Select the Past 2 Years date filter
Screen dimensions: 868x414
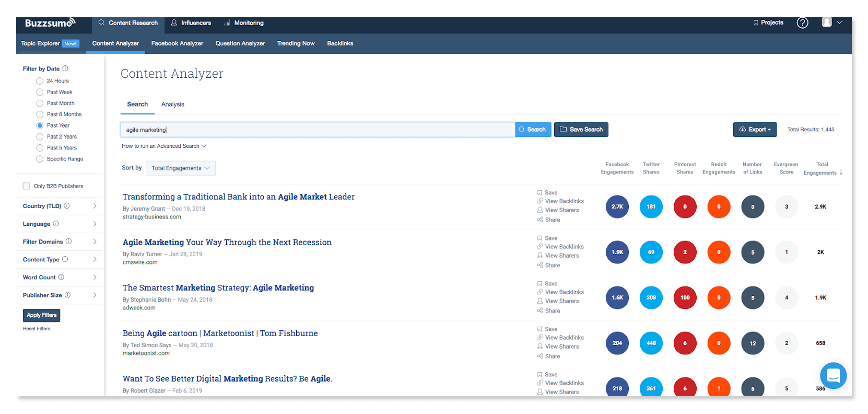click(40, 136)
